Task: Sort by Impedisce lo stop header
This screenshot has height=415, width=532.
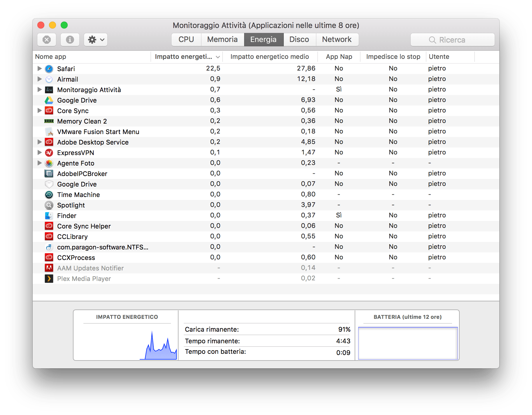Action: pos(393,57)
